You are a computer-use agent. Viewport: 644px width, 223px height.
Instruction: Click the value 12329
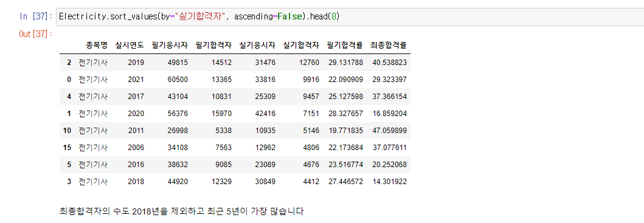click(222, 182)
